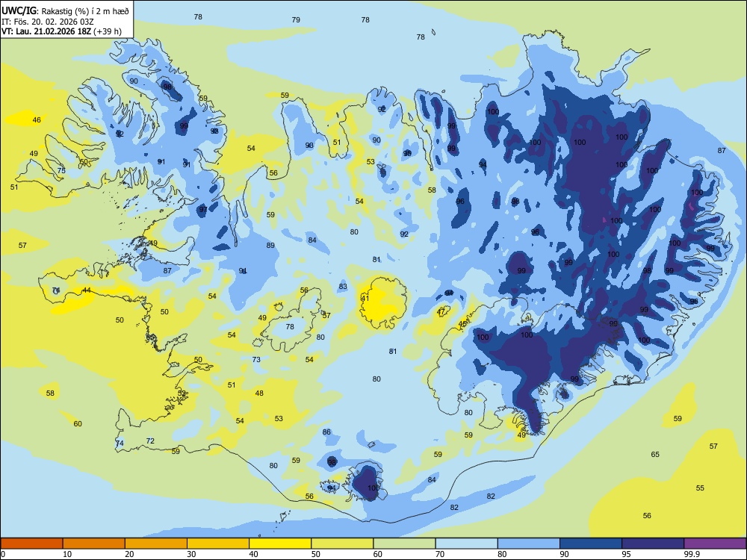Click the map value 89

tap(270, 245)
